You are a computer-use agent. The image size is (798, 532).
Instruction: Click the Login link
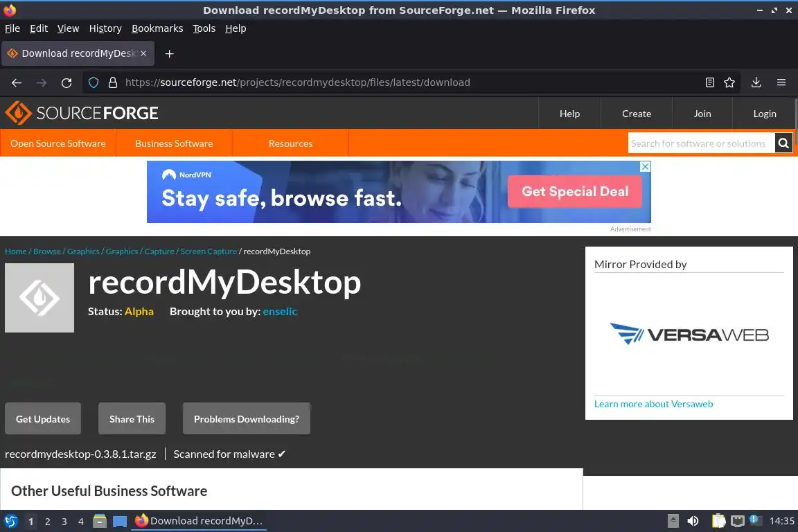coord(765,114)
